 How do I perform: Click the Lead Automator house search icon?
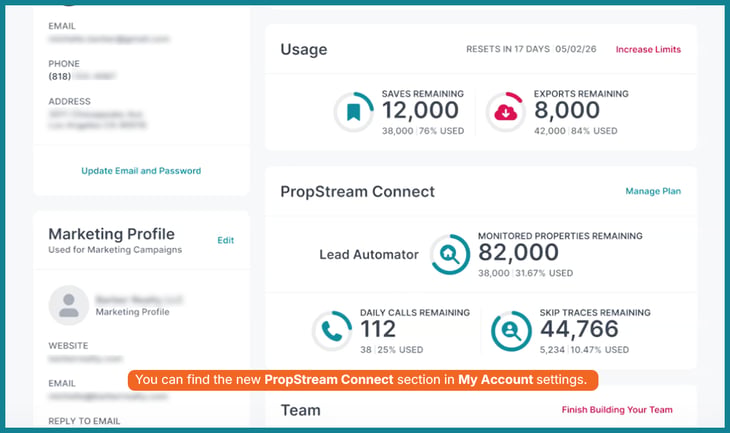click(450, 255)
